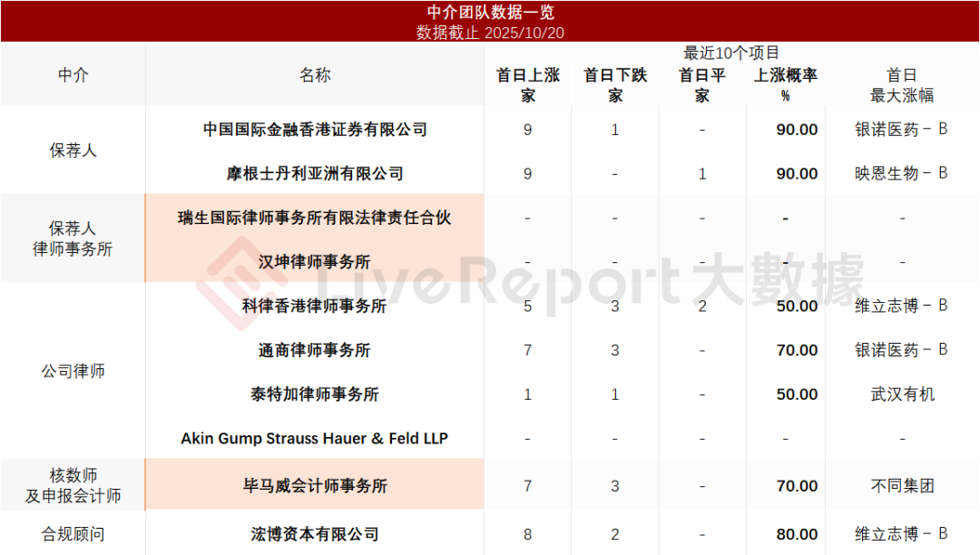Select 70.00 probability in 毕马威 row
980x555 pixels.
[x=797, y=486]
